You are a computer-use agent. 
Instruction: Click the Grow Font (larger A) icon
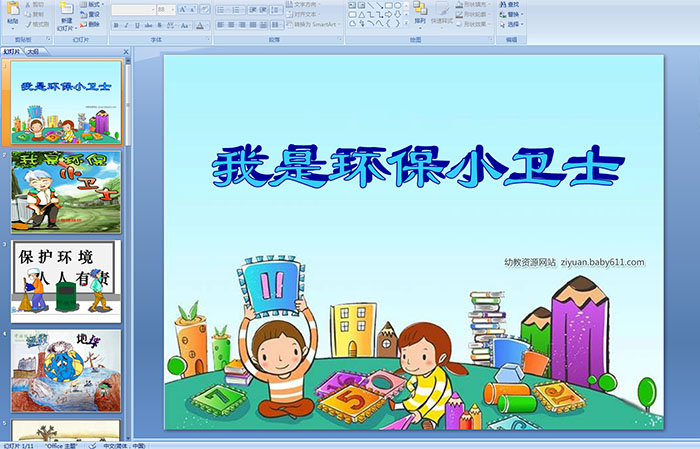[x=183, y=9]
